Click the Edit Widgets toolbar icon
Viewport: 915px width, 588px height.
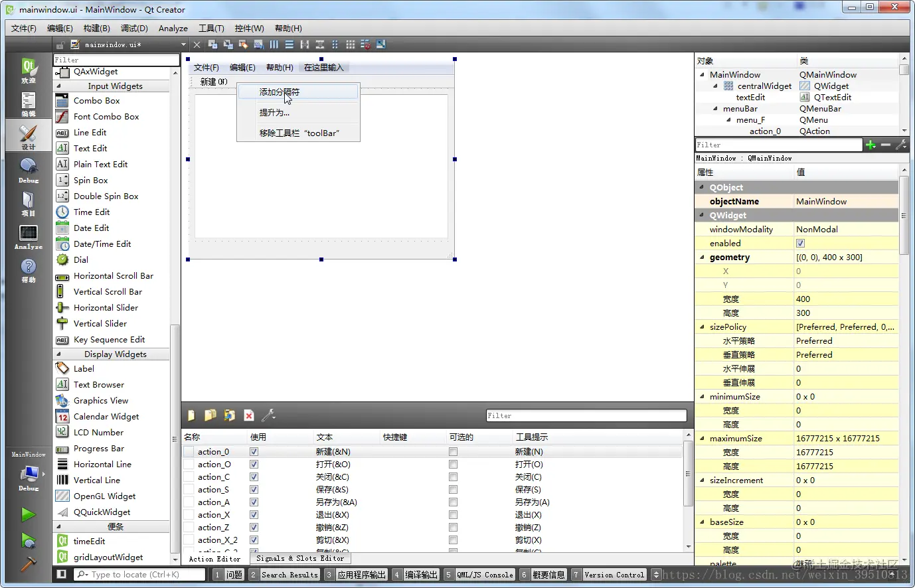pos(212,44)
